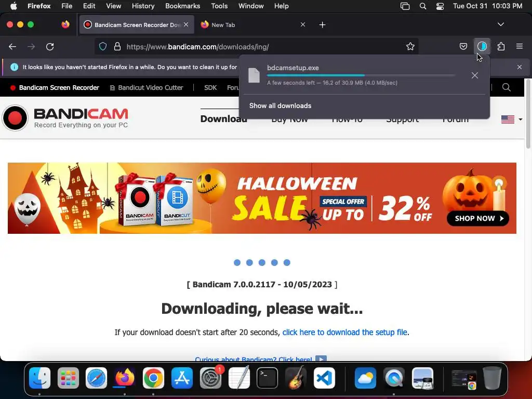This screenshot has height=399, width=532.
Task: Expand the list all tabs chevron
Action: pos(501,24)
